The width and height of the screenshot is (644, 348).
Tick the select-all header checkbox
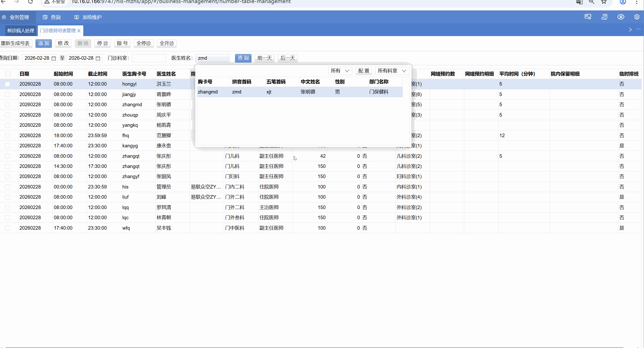click(8, 74)
